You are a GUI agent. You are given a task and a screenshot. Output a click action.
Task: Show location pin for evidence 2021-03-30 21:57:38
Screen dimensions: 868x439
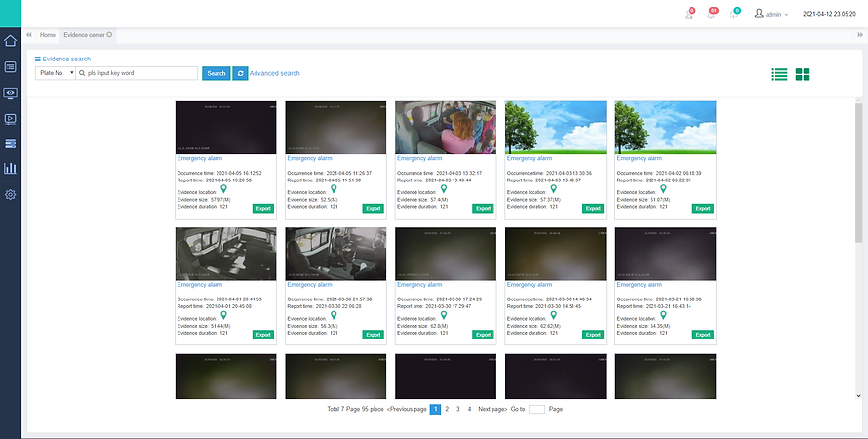click(x=334, y=315)
